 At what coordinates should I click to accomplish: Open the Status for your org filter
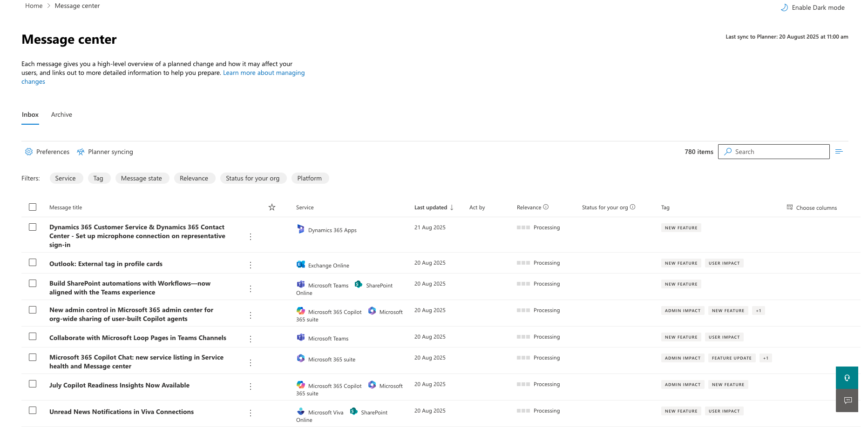253,178
